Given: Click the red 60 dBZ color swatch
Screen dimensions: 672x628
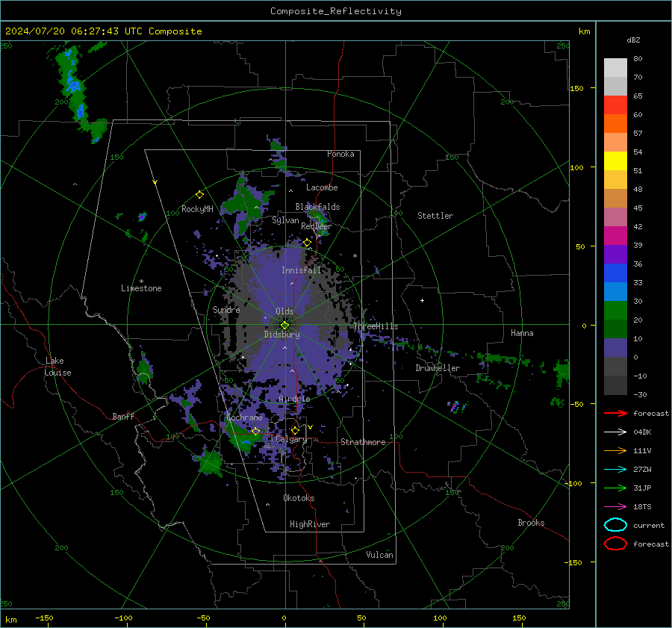Looking at the screenshot, I should (615, 105).
